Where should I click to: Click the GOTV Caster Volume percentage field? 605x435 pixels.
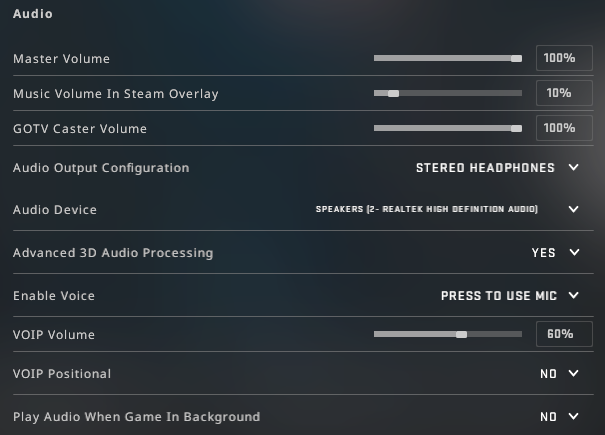tap(563, 129)
